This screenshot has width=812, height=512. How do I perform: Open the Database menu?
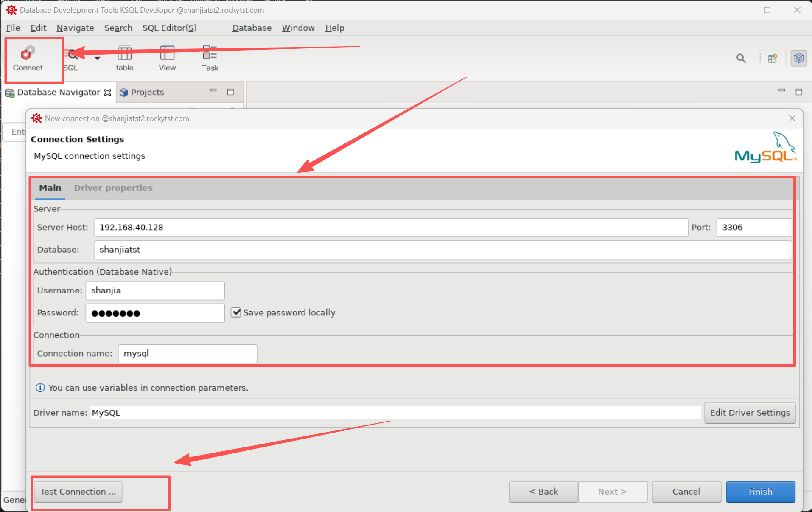coord(252,28)
